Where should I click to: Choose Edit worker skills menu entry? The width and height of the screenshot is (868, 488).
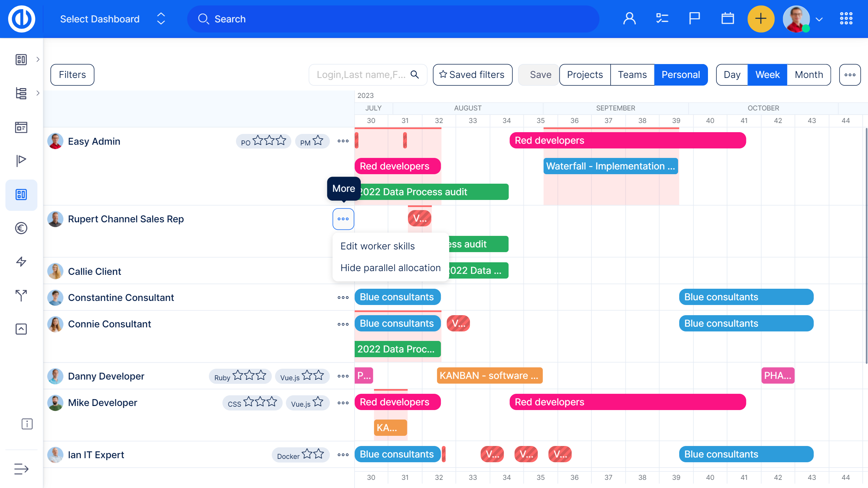[x=377, y=246]
